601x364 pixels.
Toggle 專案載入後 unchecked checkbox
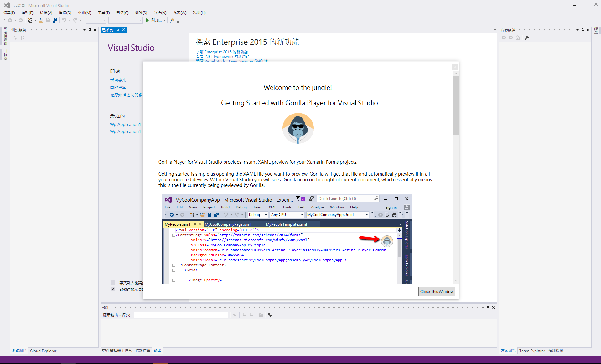point(113,282)
